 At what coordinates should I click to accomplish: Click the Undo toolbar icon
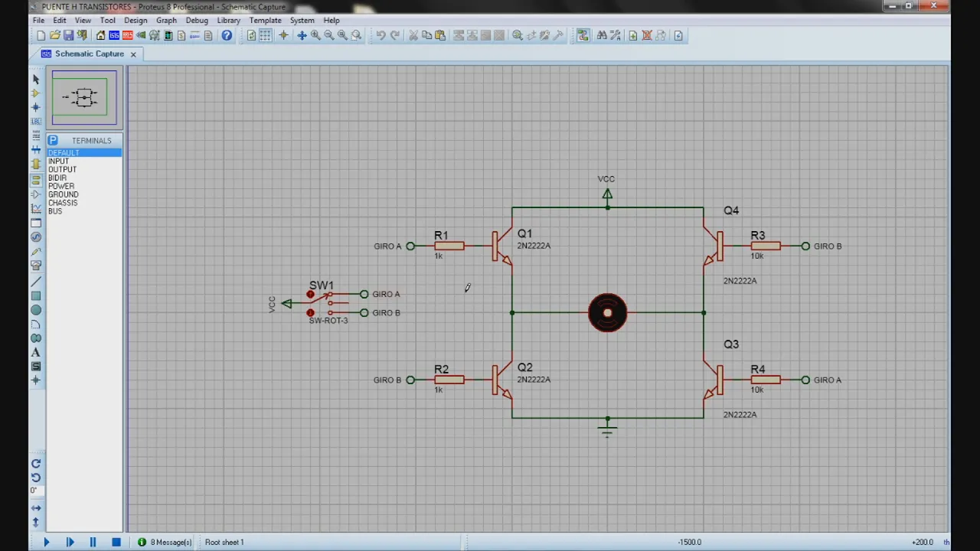pyautogui.click(x=381, y=35)
